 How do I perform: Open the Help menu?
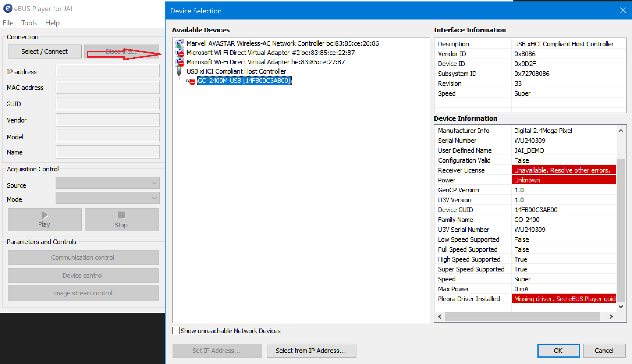coord(52,23)
